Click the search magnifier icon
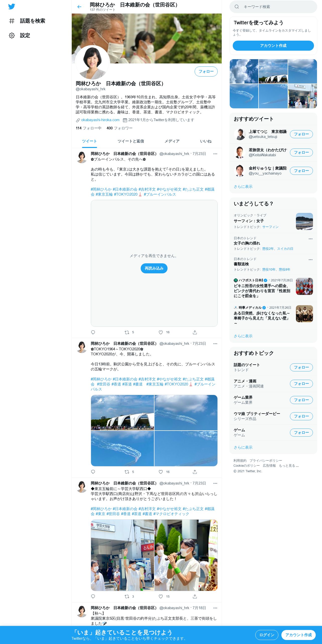322x644 pixels. pos(236,7)
